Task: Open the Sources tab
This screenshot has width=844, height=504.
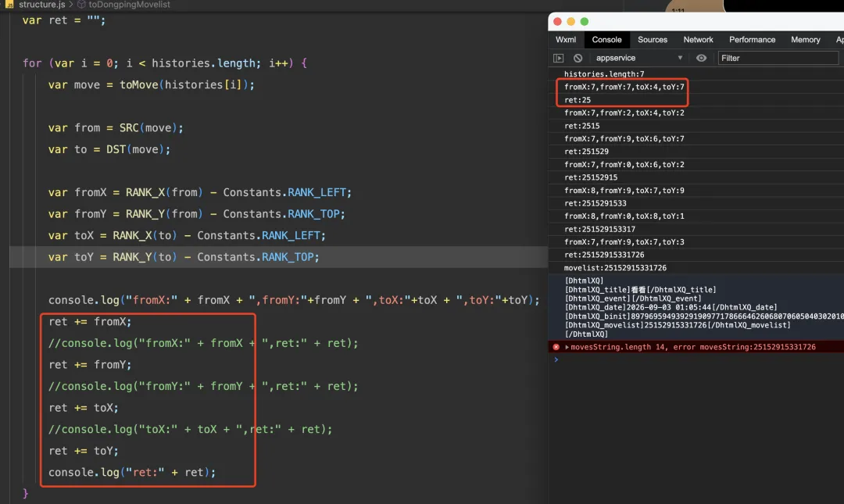Action: (653, 40)
